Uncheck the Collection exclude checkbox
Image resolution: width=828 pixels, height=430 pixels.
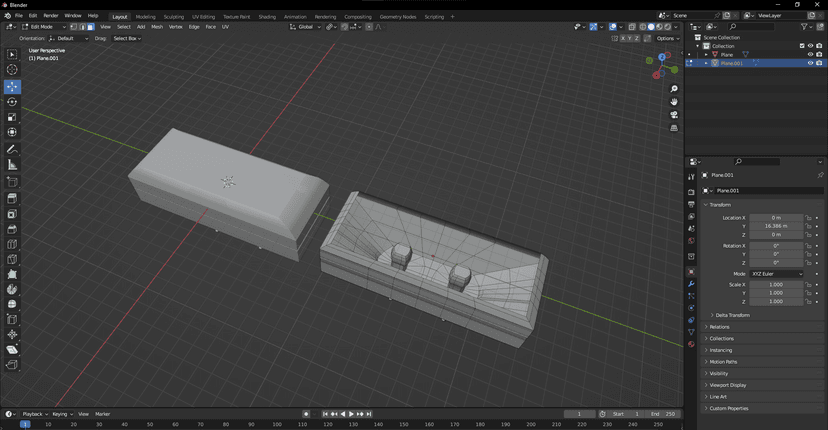[x=802, y=46]
